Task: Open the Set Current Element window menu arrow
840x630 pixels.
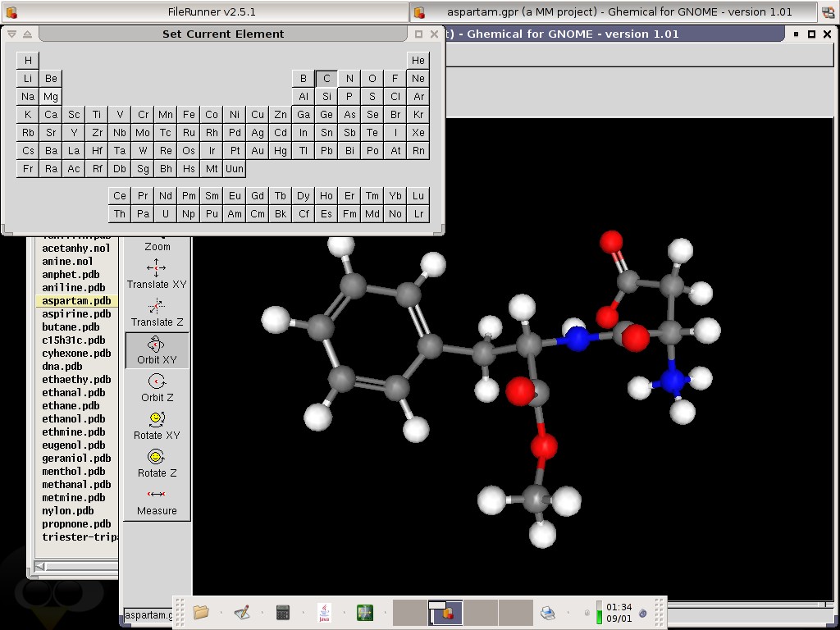Action: (12, 34)
